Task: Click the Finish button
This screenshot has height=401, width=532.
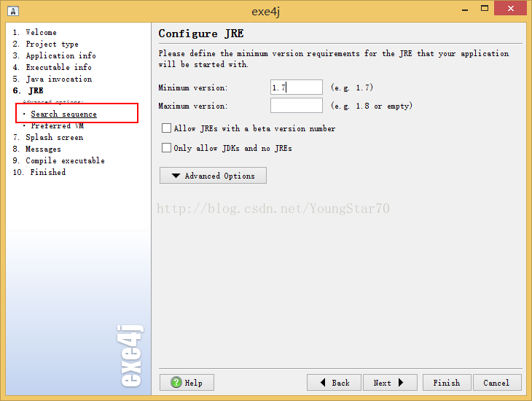Action: (x=447, y=382)
